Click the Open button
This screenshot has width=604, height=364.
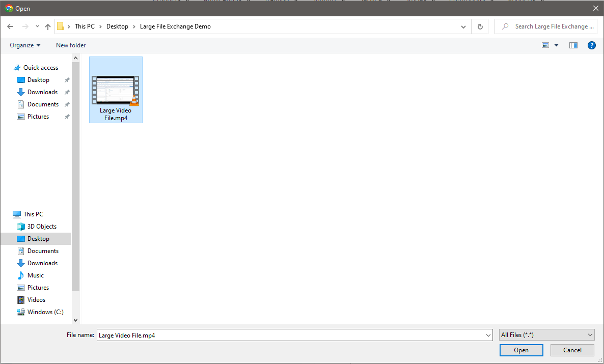(x=521, y=350)
